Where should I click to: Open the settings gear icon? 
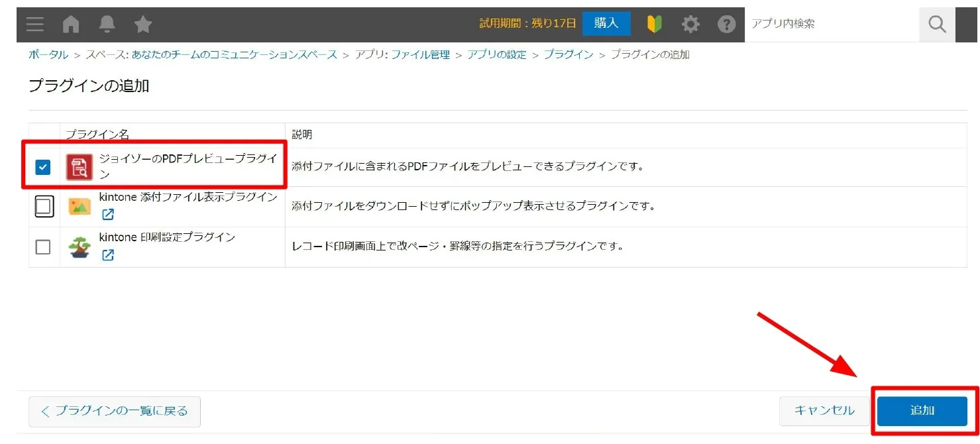pyautogui.click(x=690, y=25)
